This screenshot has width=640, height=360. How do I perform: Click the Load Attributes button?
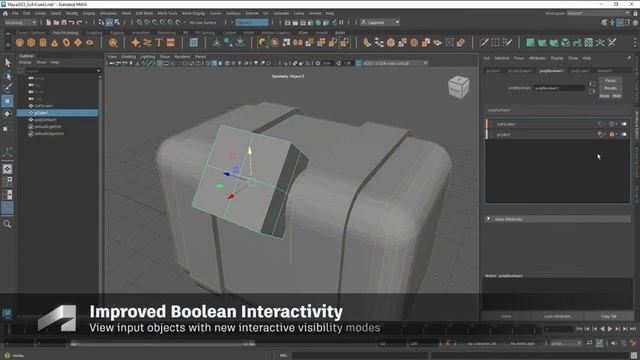[557, 316]
